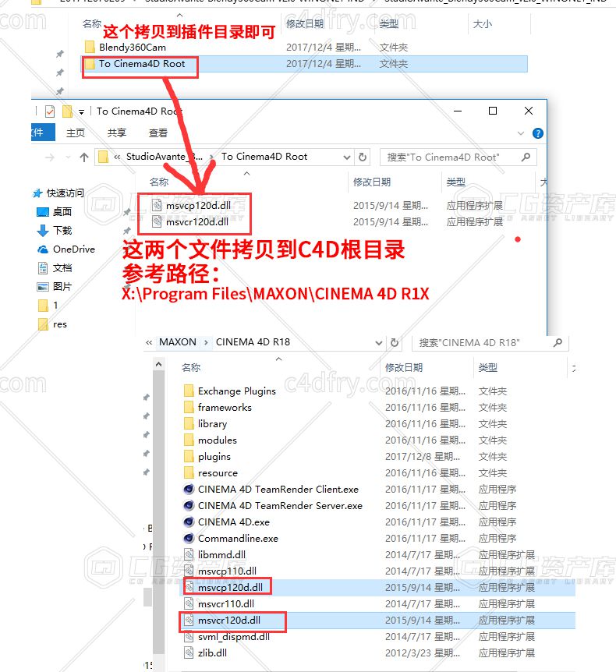Open OneDrive in the navigation pane
The image size is (616, 672).
click(66, 249)
